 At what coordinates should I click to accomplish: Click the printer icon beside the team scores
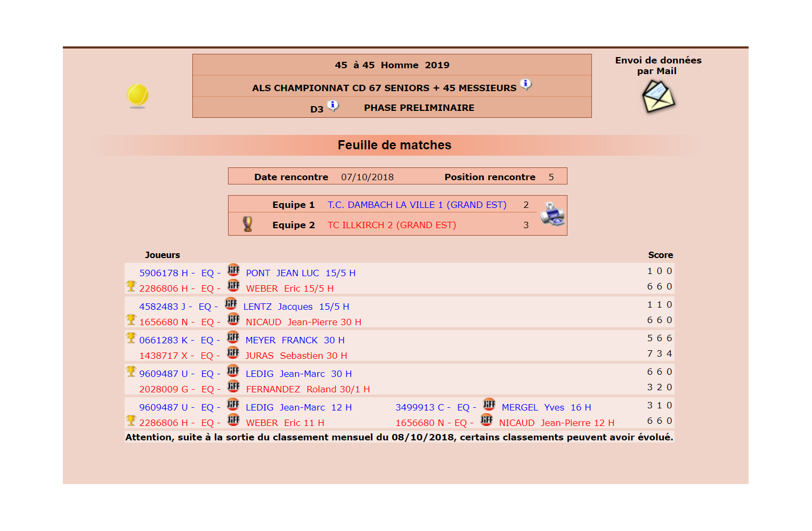click(x=553, y=214)
